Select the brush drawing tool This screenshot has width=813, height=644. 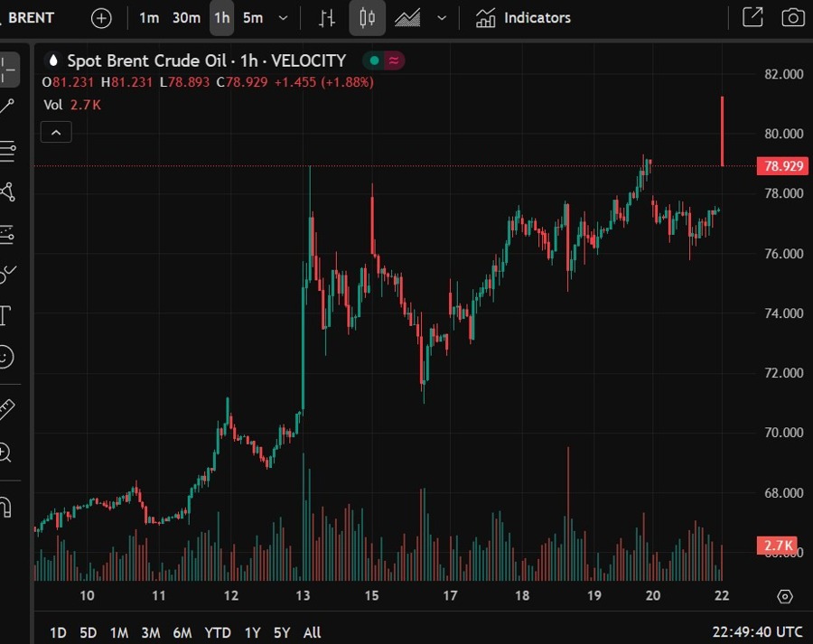point(7,274)
